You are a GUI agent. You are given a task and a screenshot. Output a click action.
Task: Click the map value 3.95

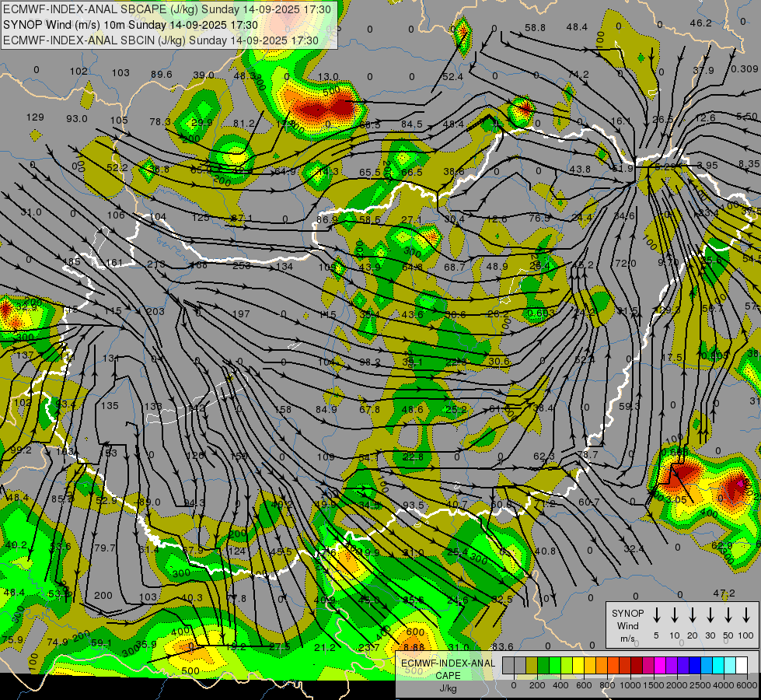tap(707, 165)
